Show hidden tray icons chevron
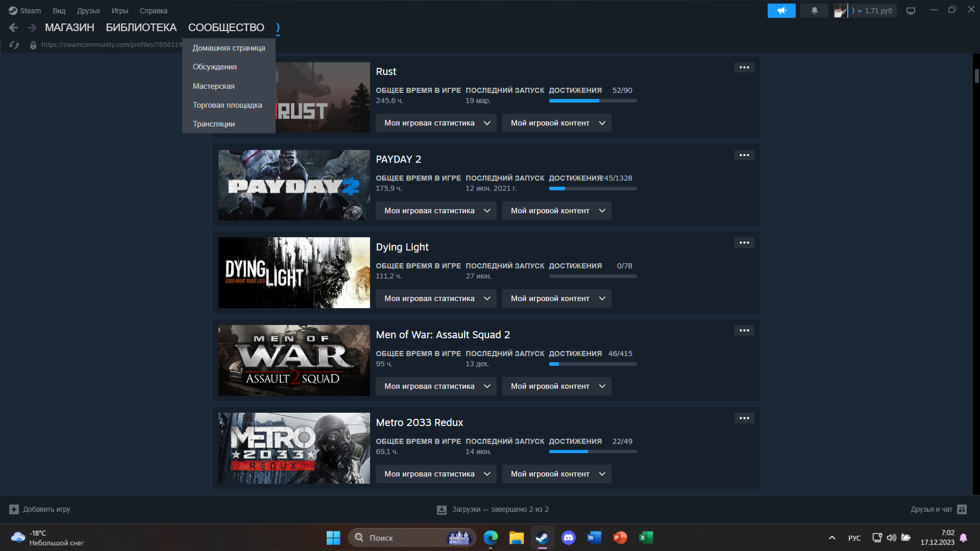 point(832,538)
